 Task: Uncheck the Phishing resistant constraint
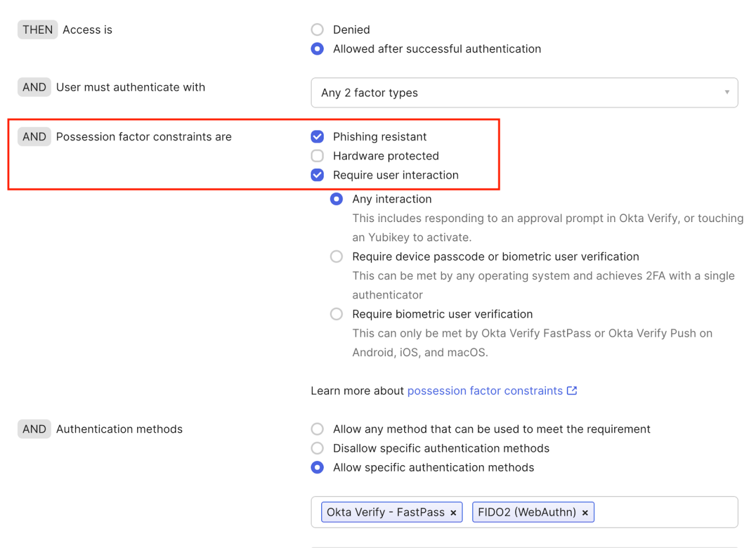[317, 136]
